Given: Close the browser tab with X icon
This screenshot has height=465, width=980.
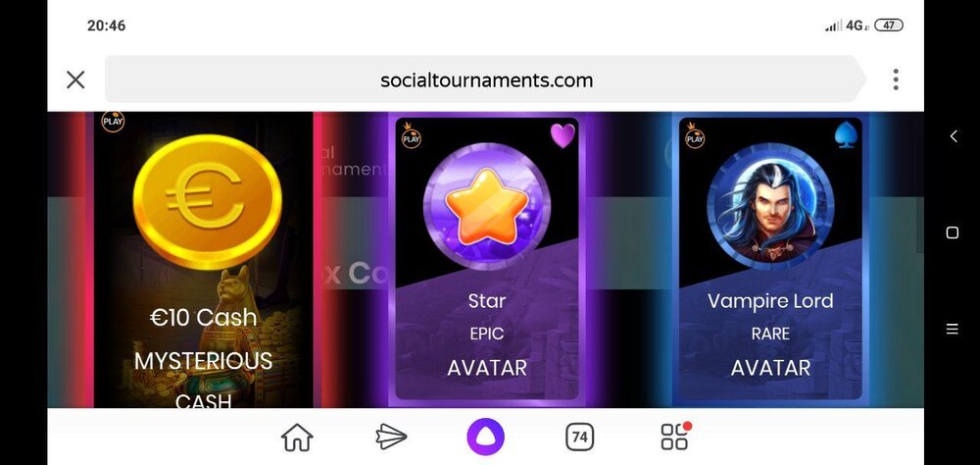Looking at the screenshot, I should click(75, 79).
